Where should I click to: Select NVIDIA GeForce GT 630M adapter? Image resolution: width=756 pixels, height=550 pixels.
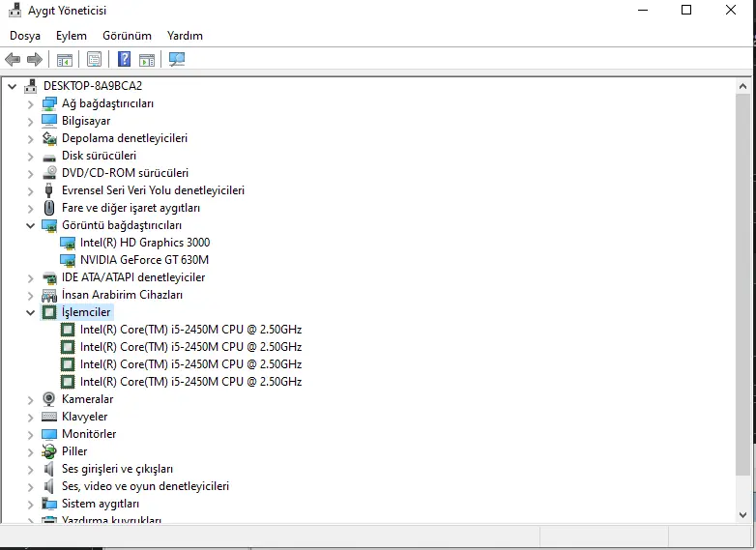click(145, 260)
